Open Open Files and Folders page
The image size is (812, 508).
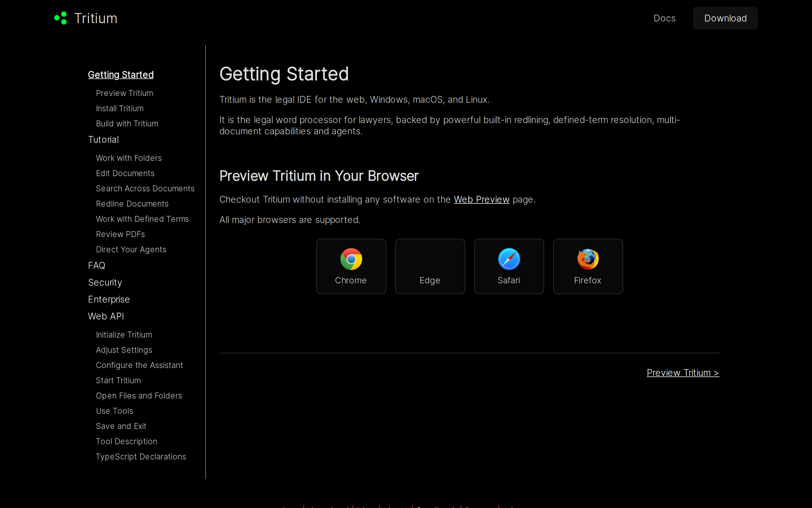pos(139,396)
